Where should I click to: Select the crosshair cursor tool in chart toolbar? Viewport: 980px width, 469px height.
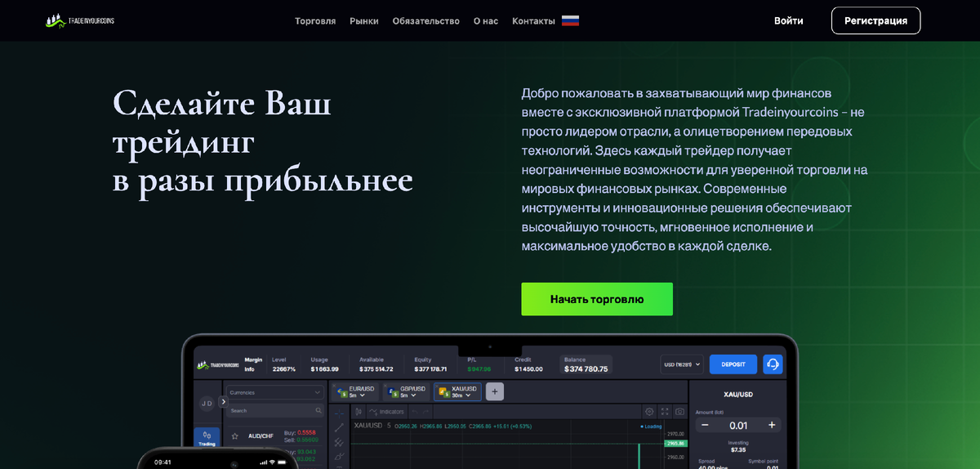click(339, 413)
